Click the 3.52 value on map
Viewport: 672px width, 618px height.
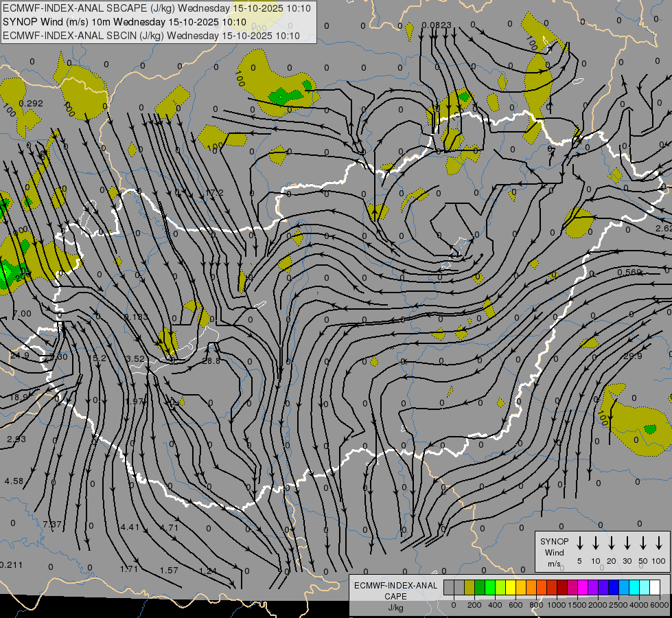pyautogui.click(x=135, y=358)
